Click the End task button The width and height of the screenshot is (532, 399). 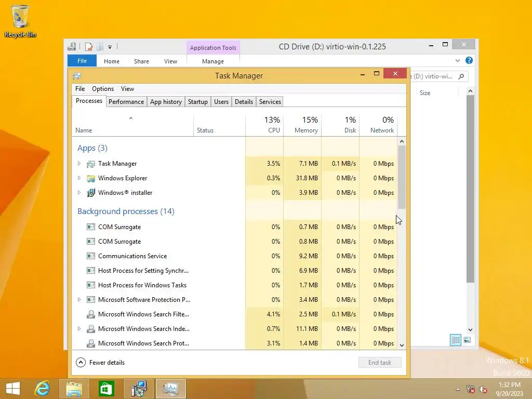pyautogui.click(x=380, y=363)
